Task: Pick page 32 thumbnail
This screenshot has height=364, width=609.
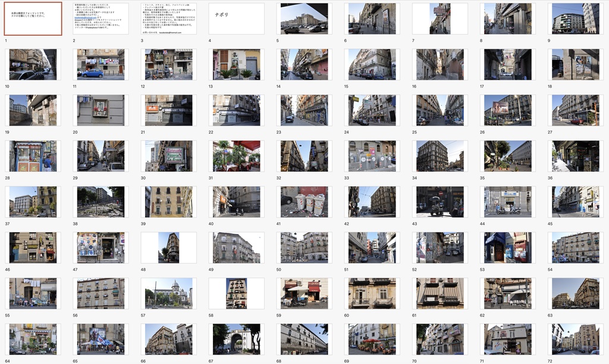Action: click(304, 156)
